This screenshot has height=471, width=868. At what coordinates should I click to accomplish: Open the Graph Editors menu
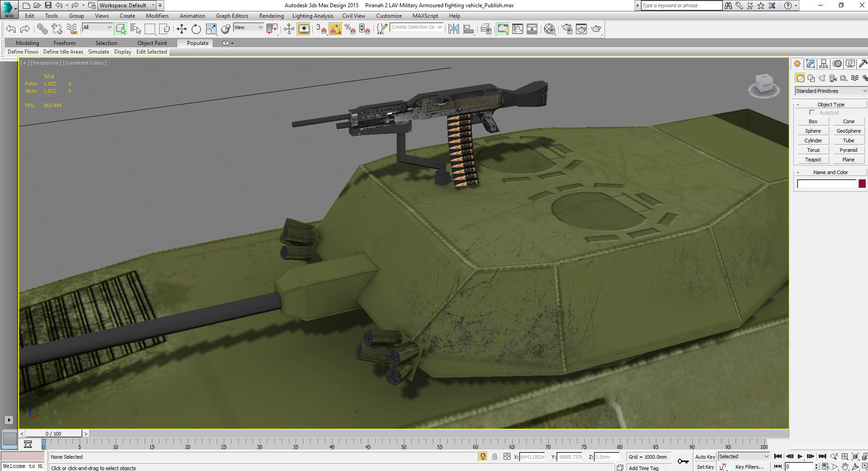(x=232, y=16)
